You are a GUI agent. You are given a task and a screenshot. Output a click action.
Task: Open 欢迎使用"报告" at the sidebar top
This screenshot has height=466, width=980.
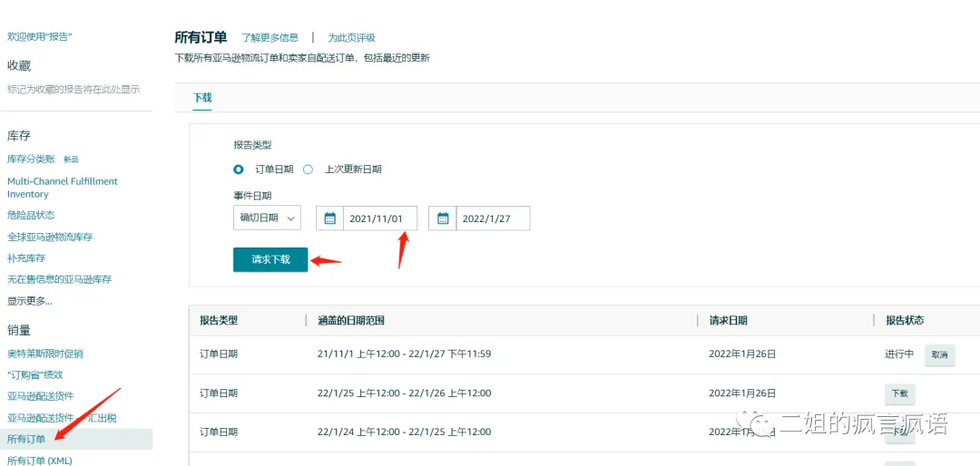[x=39, y=37]
